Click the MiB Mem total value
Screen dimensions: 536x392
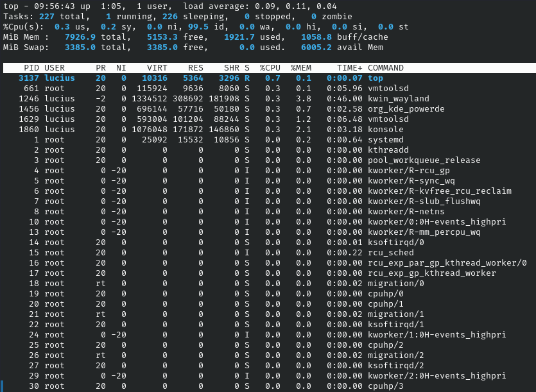point(80,37)
